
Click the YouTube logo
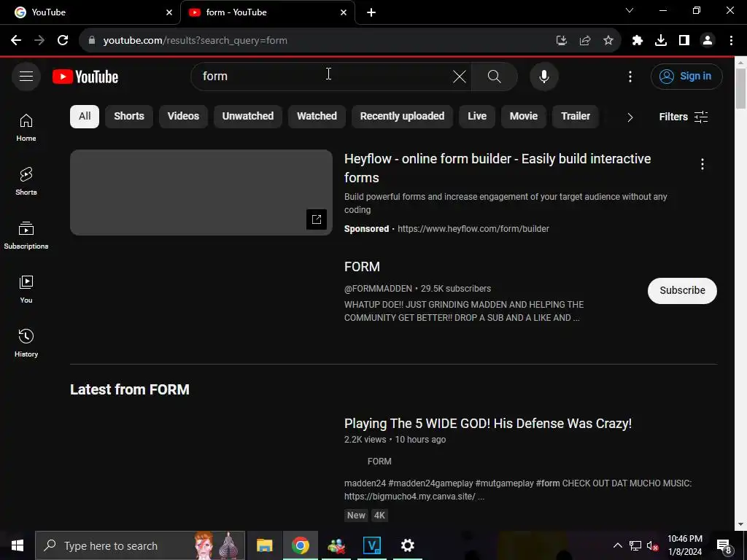85,77
